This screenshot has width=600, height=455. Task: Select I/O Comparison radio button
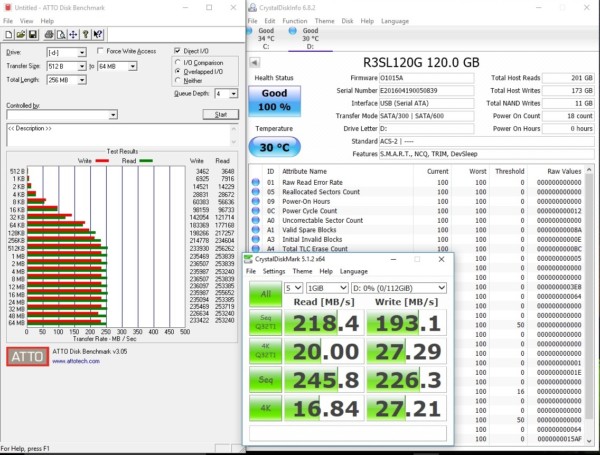pos(178,62)
